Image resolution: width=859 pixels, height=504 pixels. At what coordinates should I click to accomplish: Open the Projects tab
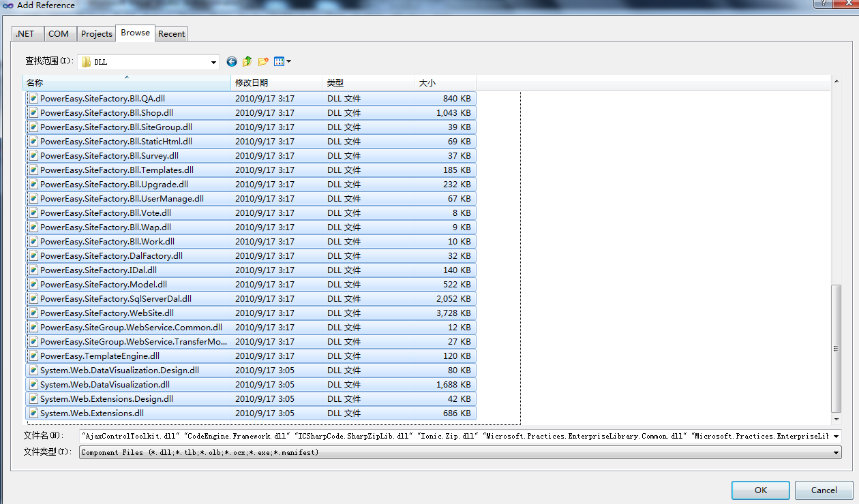(x=96, y=34)
